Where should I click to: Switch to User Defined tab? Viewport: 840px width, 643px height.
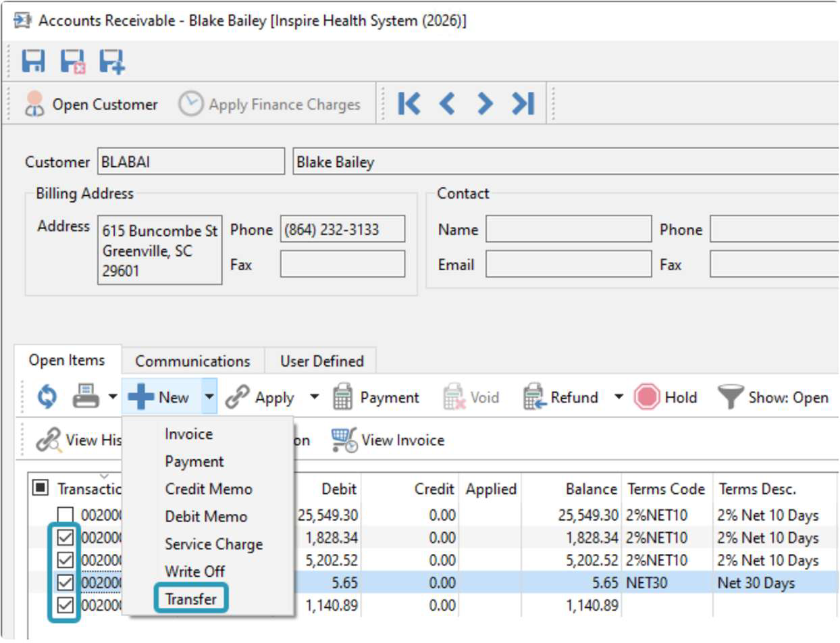click(321, 361)
